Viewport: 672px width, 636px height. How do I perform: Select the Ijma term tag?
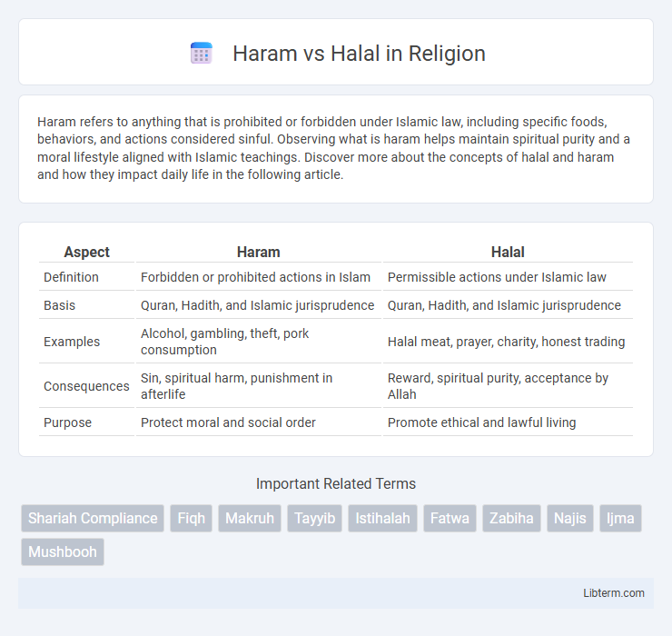(620, 518)
